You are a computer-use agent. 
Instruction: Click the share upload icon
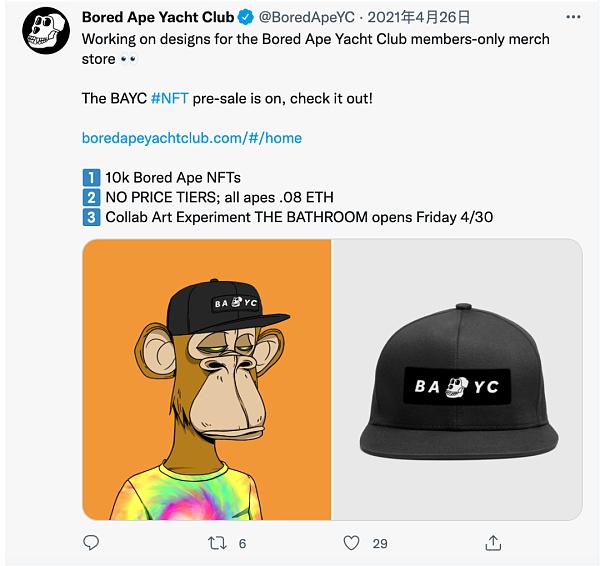click(493, 543)
